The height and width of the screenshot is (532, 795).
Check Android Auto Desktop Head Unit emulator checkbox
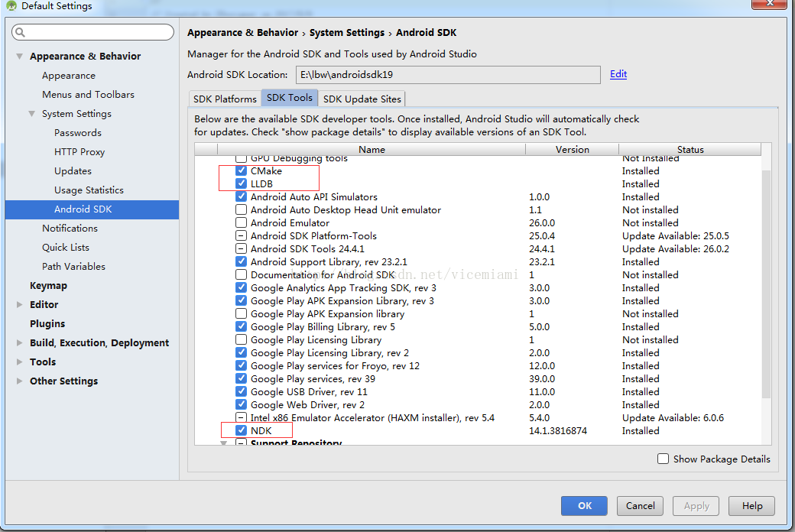tap(242, 210)
